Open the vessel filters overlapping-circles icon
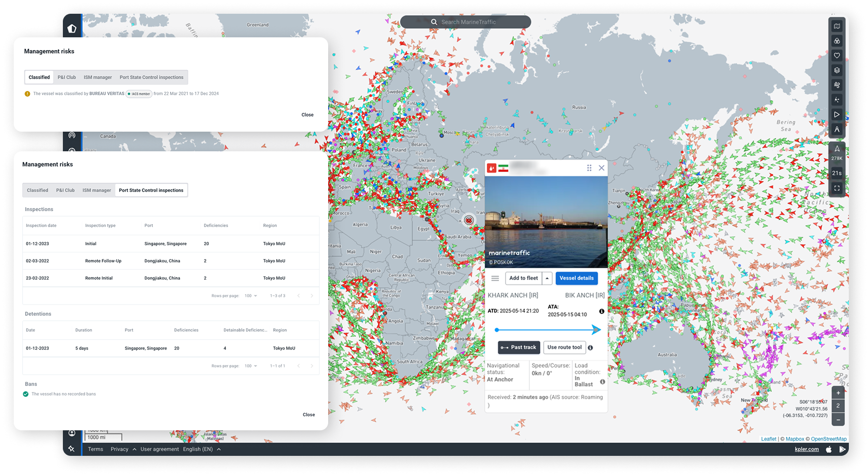868x475 pixels. [x=837, y=41]
